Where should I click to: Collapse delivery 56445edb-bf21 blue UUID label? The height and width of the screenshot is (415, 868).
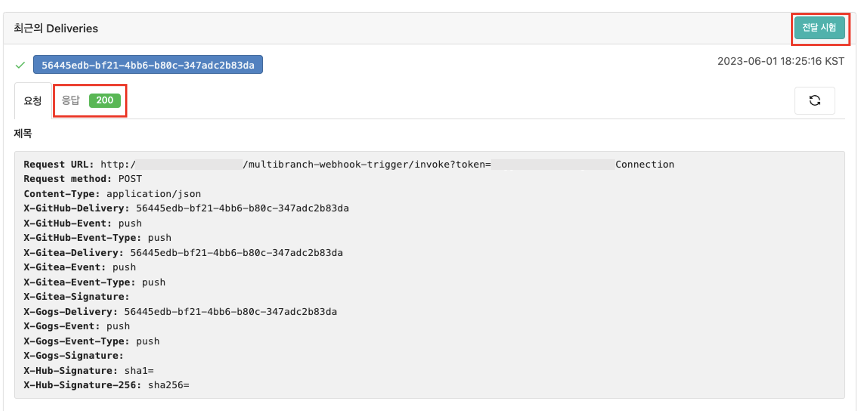pos(147,65)
